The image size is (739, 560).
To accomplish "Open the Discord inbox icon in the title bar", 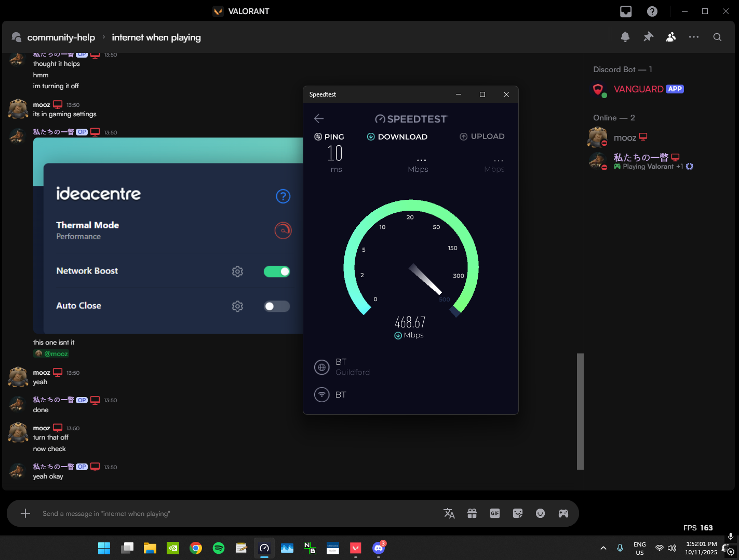I will (x=626, y=11).
